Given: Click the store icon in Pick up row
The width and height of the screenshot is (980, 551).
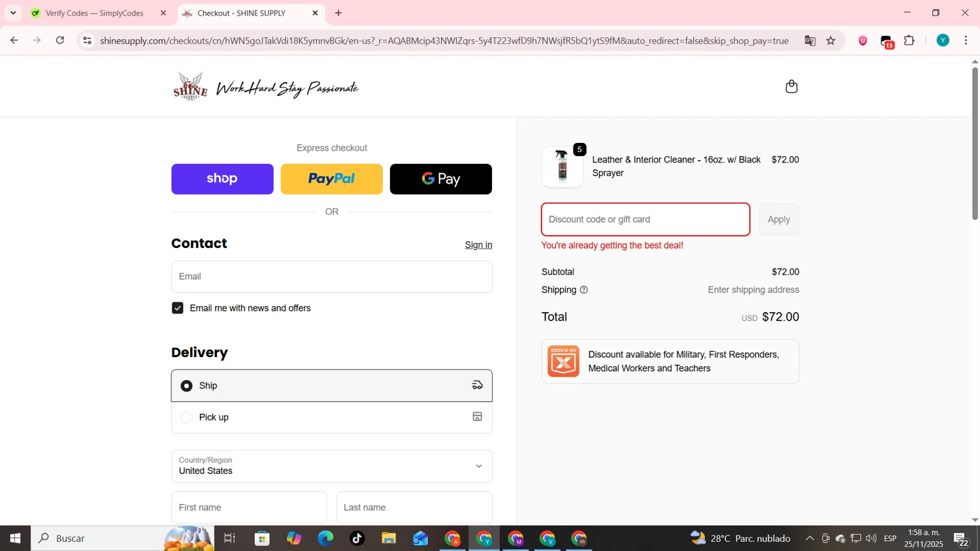Looking at the screenshot, I should pos(478,417).
